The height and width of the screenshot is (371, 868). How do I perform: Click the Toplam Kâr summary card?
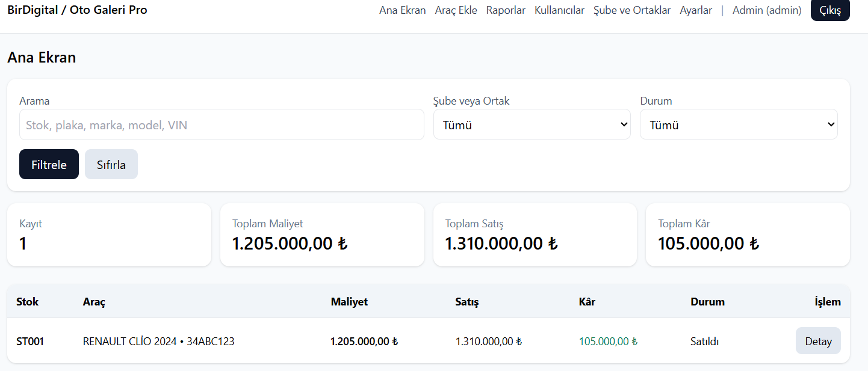click(747, 235)
